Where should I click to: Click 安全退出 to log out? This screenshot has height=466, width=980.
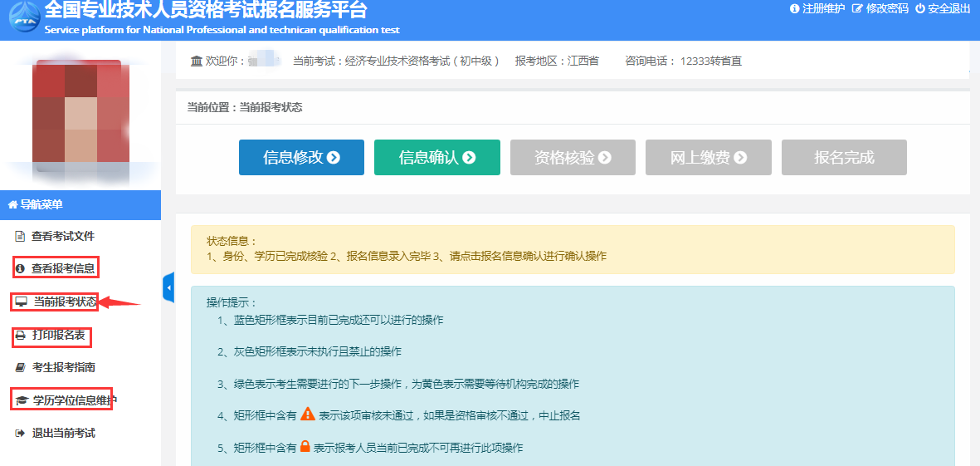pyautogui.click(x=948, y=9)
